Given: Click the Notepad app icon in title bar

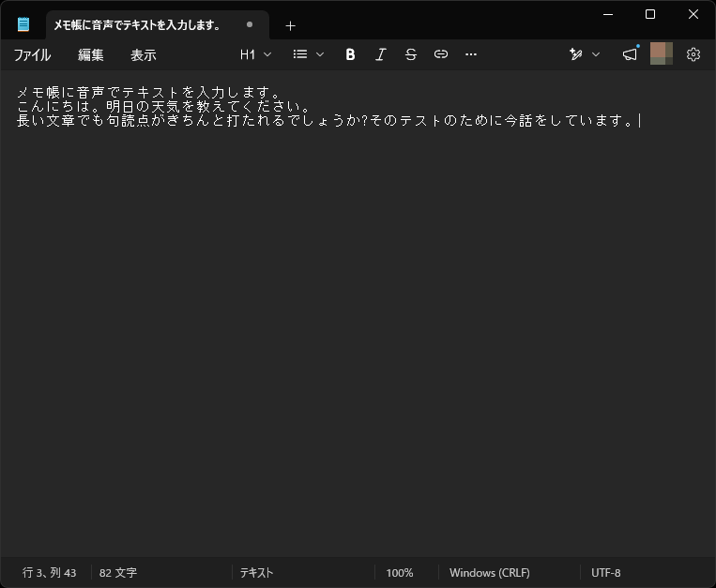Looking at the screenshot, I should pos(23,24).
